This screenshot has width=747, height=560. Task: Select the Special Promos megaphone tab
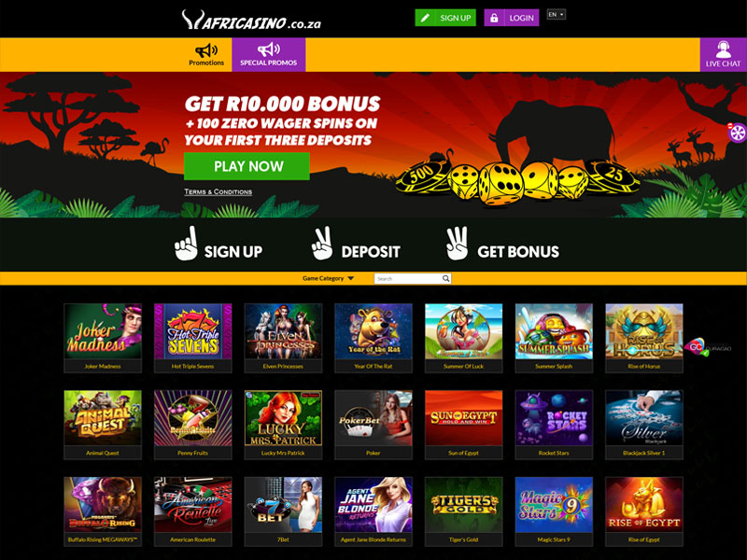pos(269,55)
